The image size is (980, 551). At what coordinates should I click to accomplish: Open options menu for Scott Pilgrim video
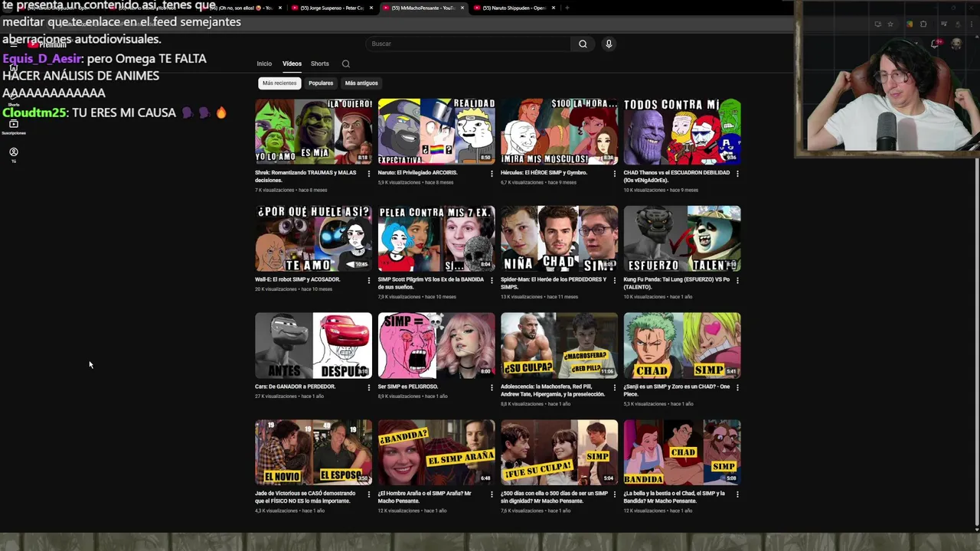492,280
